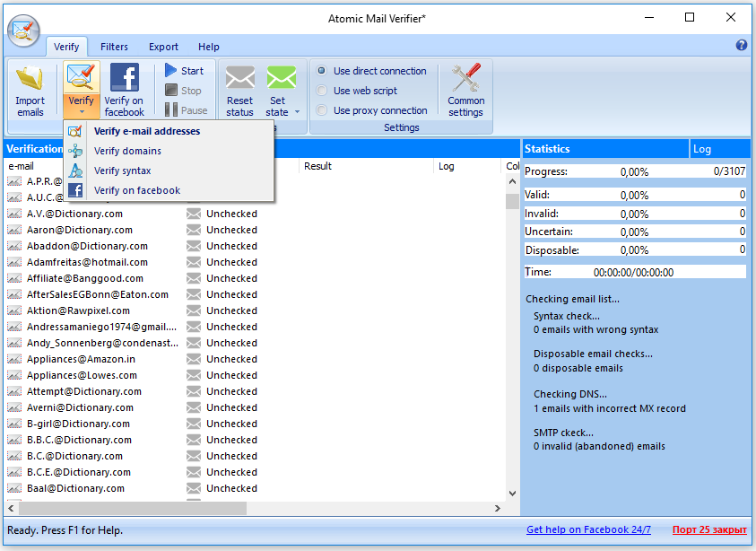Click the Invalid 0,00% percentage bar
756x551 pixels.
[x=635, y=214]
